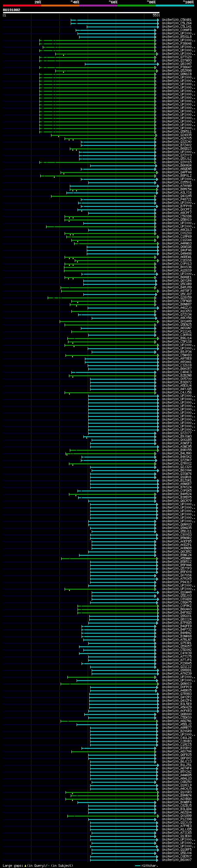Click the UniRef100_P29845 entry
Screen dimensions: 197x868
click(x=176, y=664)
